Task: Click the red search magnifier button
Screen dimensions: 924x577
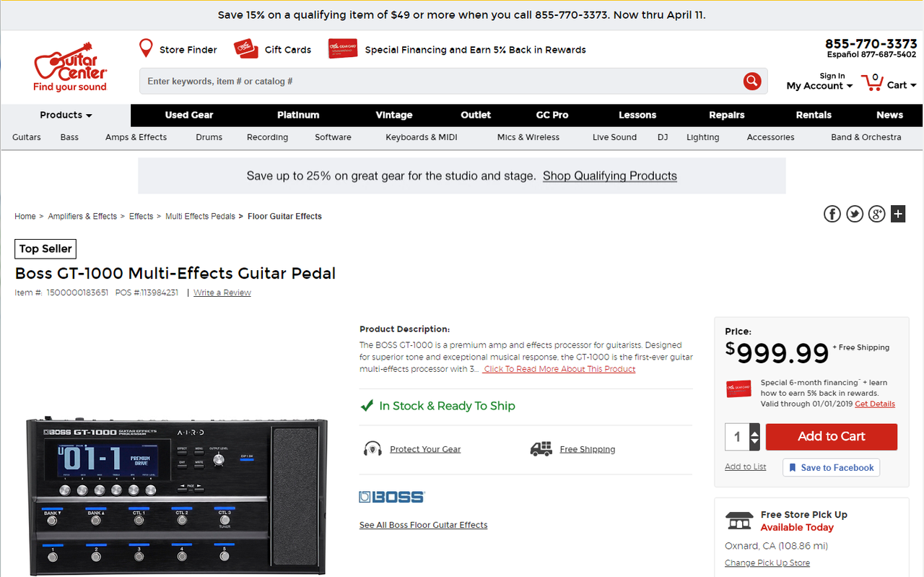Action: [x=752, y=81]
